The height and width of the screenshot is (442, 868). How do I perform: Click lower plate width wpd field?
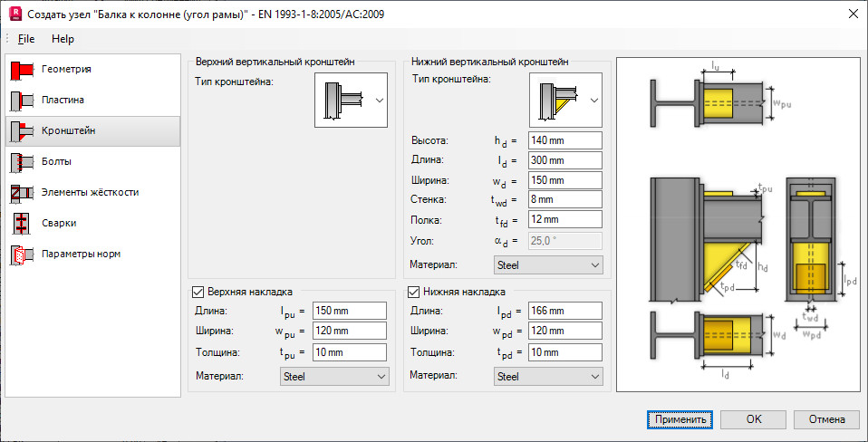click(565, 331)
